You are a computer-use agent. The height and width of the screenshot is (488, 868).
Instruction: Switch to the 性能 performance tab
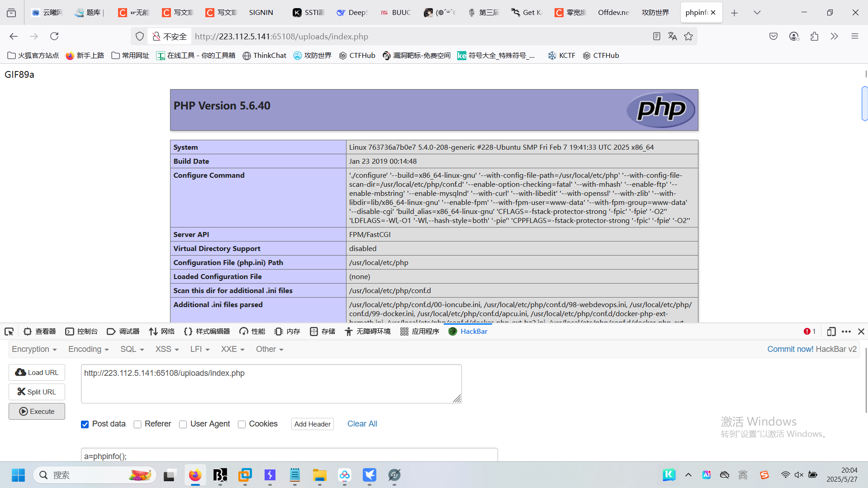coord(252,332)
